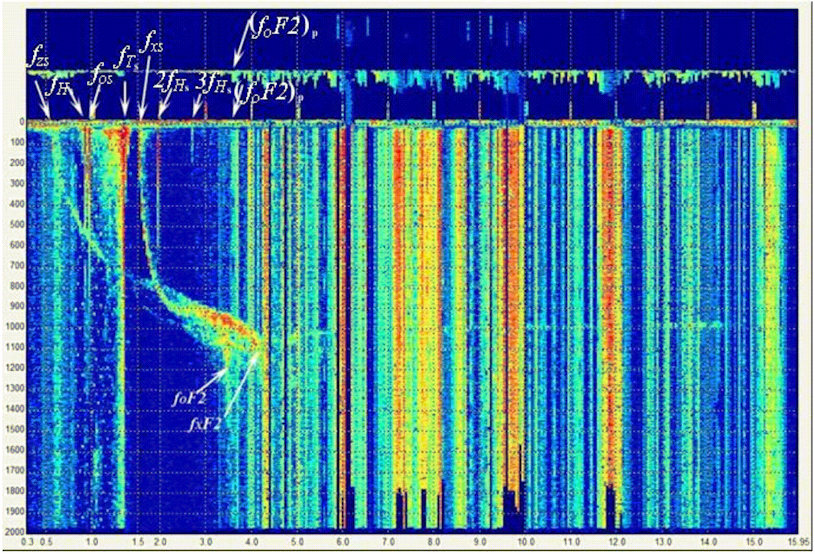The height and width of the screenshot is (554, 815).
Task: Pick the 1300 range tick label
Action: point(14,388)
